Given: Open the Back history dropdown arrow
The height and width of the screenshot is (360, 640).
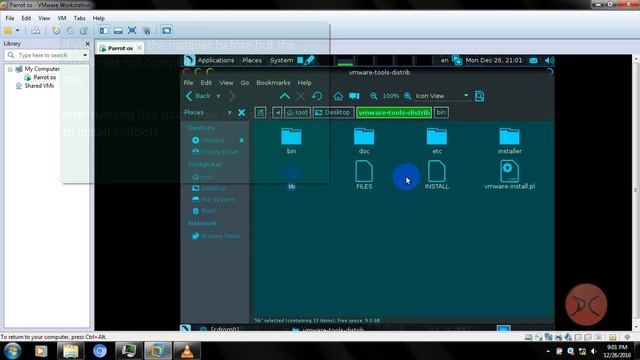Looking at the screenshot, I should tap(218, 96).
